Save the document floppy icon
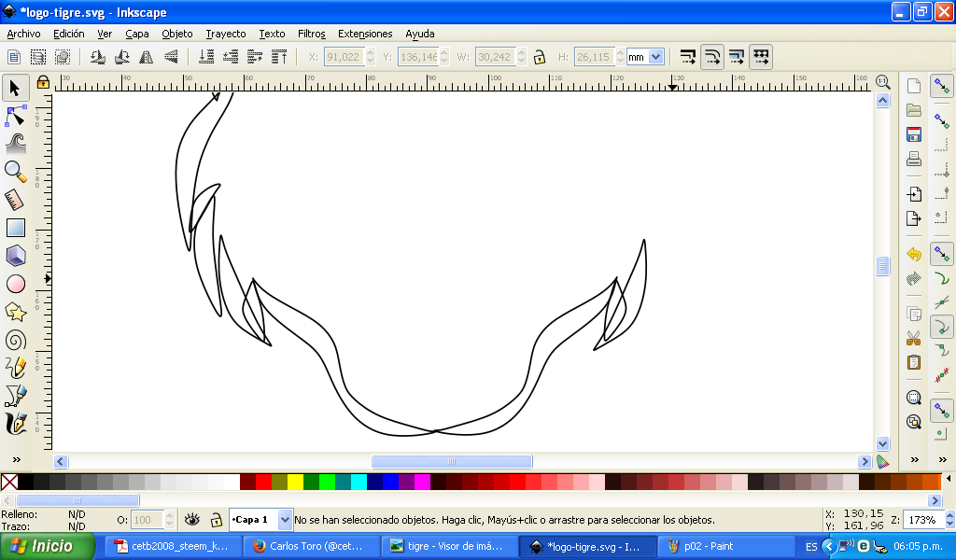Viewport: 956px width, 560px height. [x=913, y=134]
